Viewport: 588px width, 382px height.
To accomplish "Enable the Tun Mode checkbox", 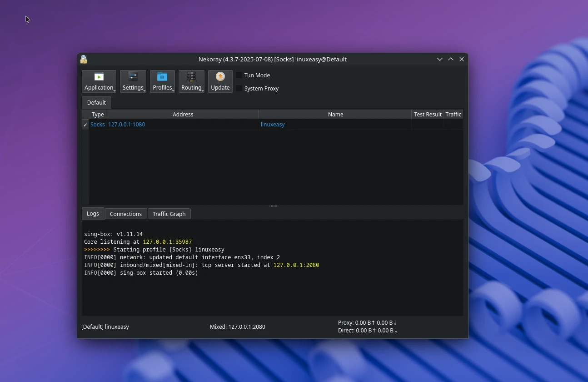I will (x=239, y=75).
